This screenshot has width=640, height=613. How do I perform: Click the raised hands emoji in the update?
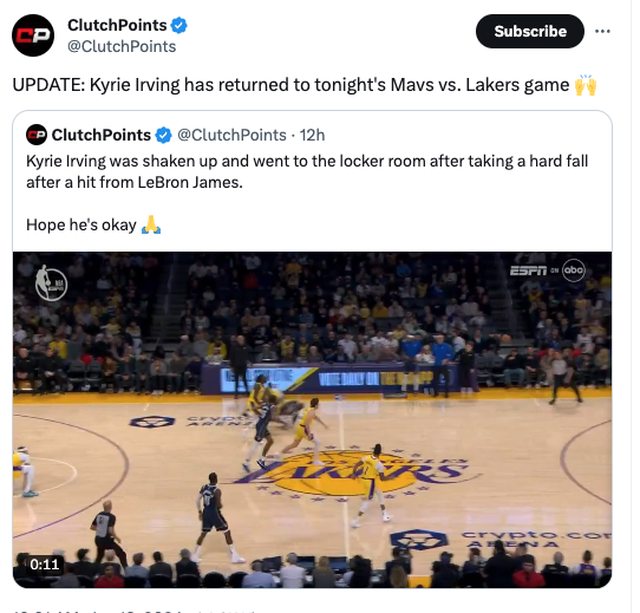tap(585, 85)
